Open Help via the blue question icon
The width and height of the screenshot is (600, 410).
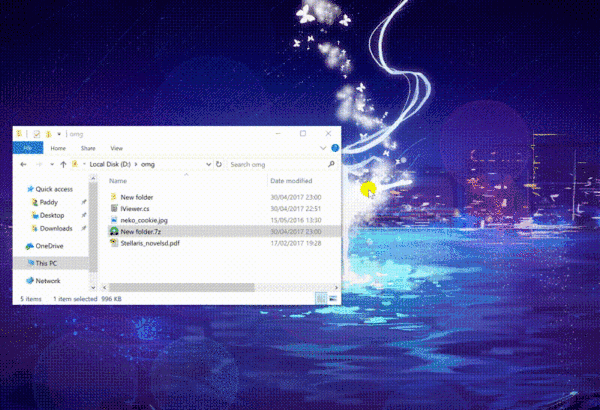click(335, 148)
